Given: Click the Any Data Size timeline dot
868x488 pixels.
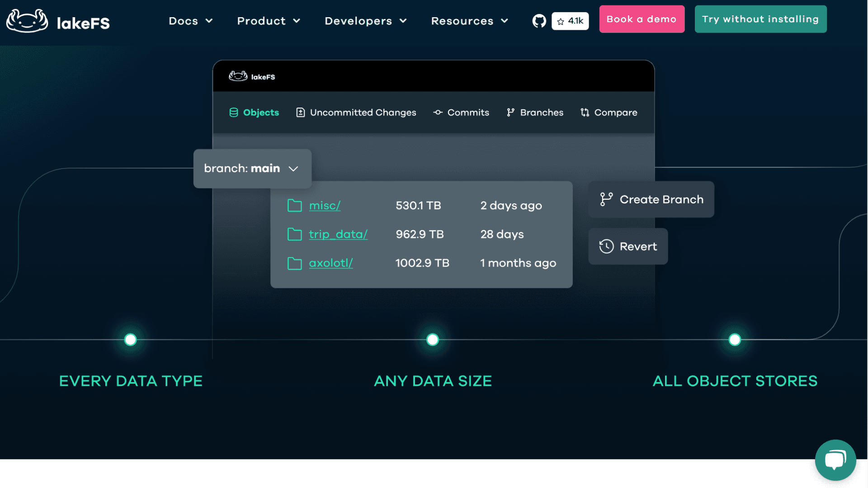Looking at the screenshot, I should point(433,340).
